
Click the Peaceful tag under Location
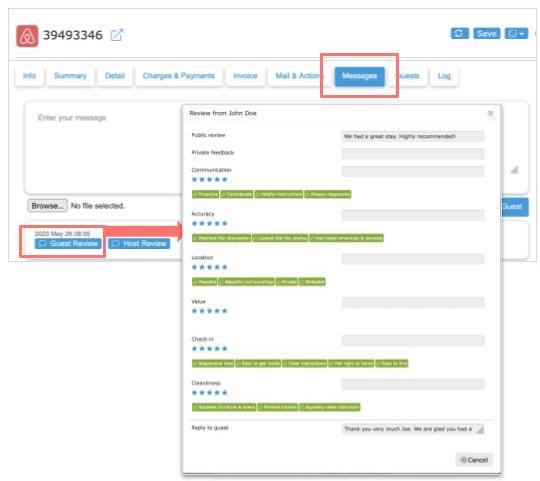[205, 282]
